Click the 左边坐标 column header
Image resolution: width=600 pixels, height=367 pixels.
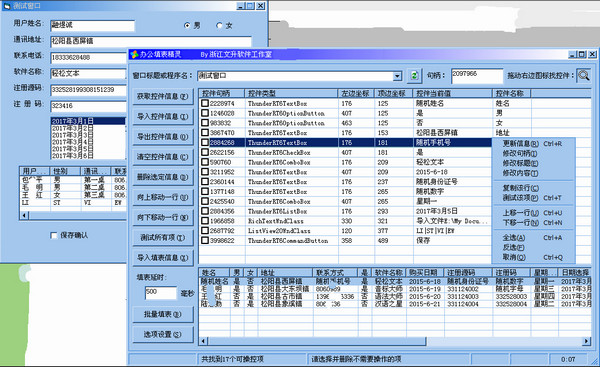(x=356, y=93)
